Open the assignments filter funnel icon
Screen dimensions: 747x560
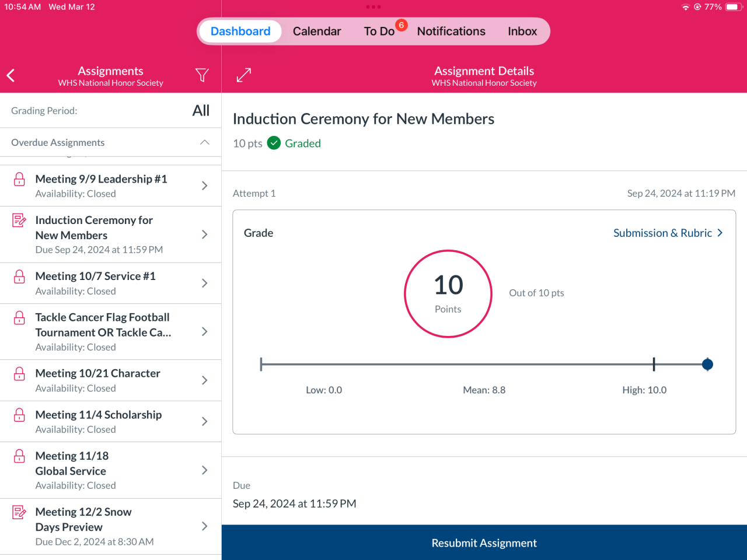point(202,75)
